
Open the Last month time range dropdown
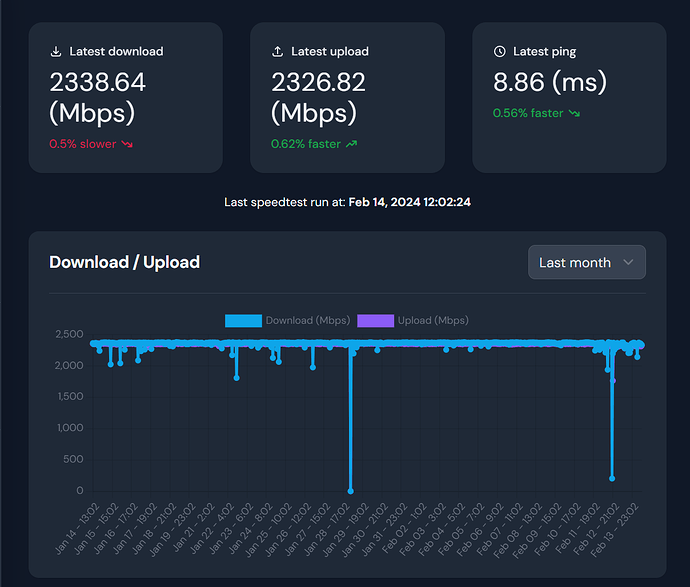(x=586, y=262)
